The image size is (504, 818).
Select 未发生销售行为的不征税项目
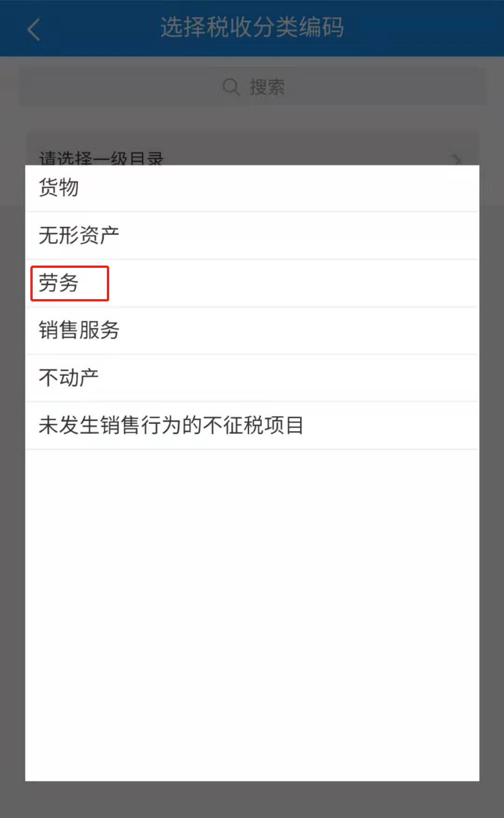252,426
